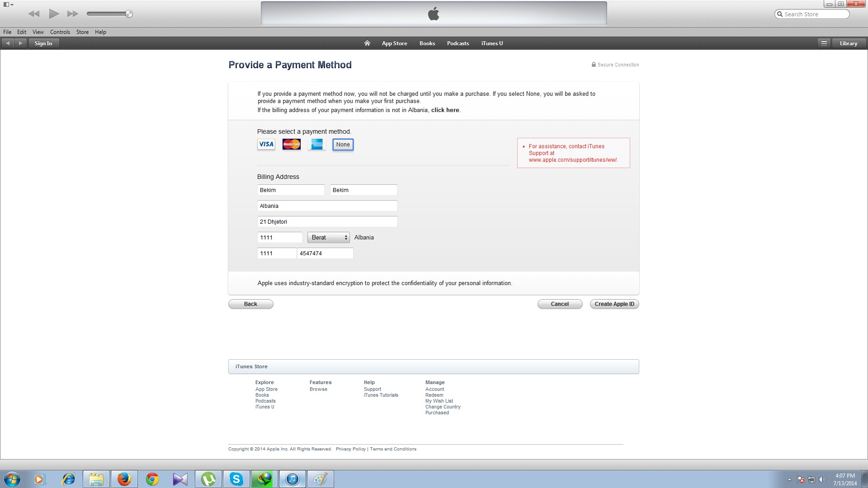
Task: Navigate back with left arrow
Action: (8, 43)
